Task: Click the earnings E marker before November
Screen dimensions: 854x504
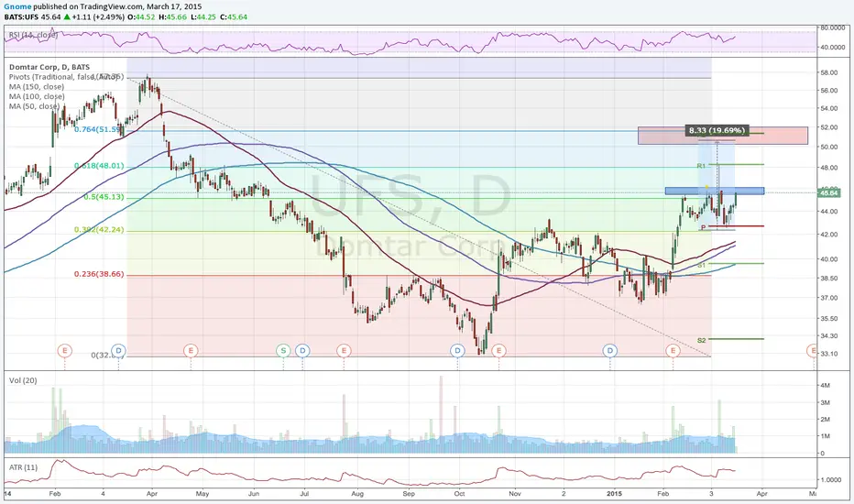Action: coord(498,350)
